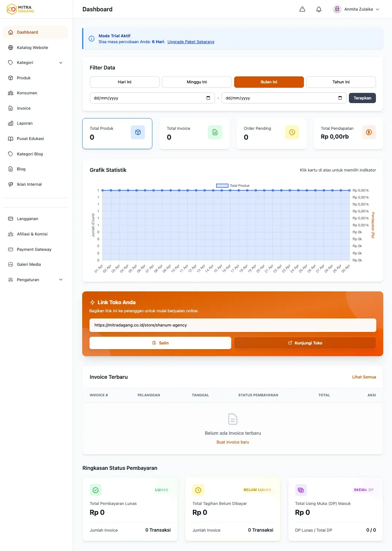The image size is (392, 551).
Task: Click the Order Pending clock icon
Action: pos(292,132)
